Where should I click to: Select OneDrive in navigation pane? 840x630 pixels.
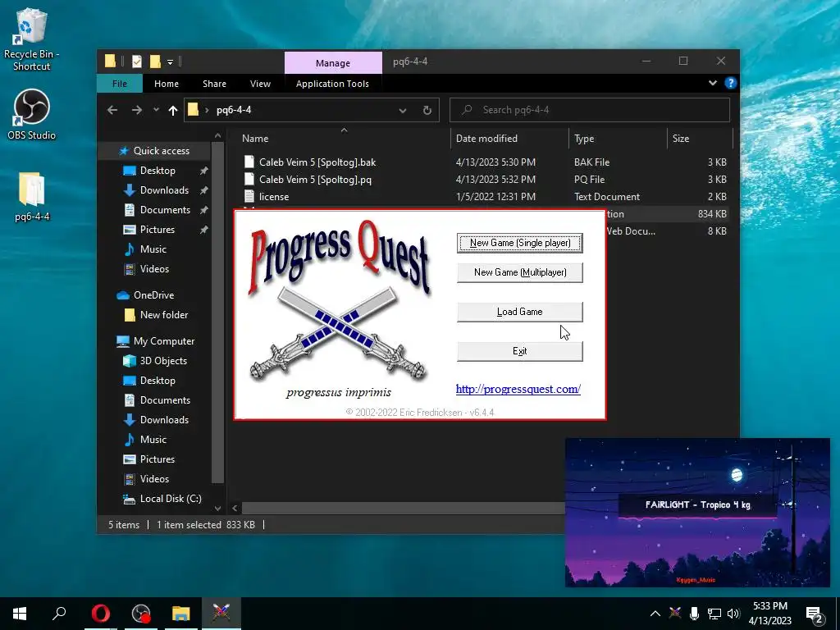[x=153, y=295]
